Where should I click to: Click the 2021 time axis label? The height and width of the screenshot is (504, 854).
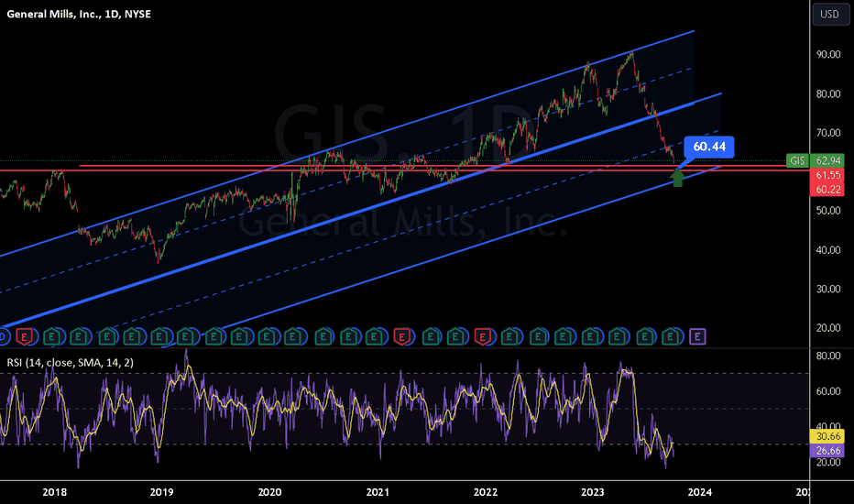click(378, 492)
